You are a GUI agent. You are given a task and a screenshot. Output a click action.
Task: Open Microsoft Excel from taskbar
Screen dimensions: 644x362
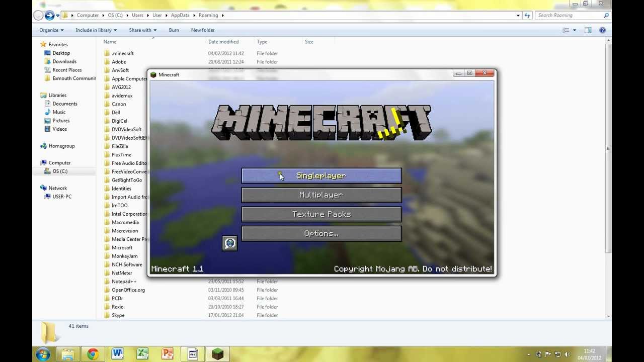coord(142,354)
